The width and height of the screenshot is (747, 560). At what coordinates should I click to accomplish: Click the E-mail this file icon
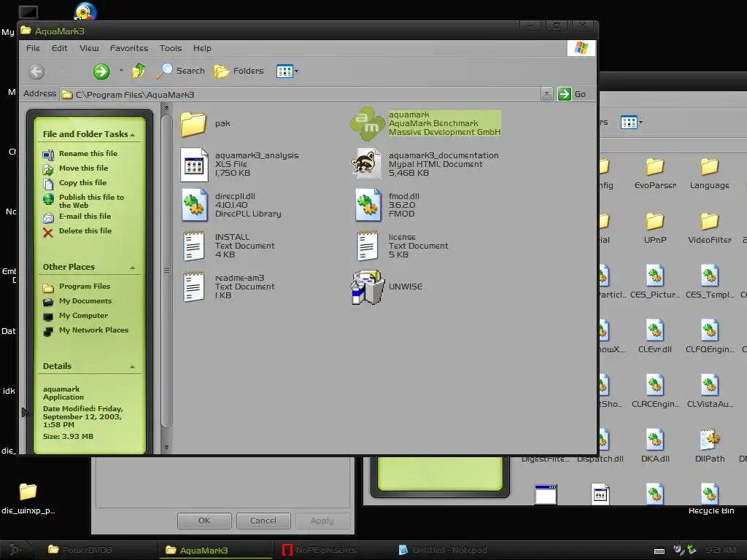pyautogui.click(x=48, y=217)
